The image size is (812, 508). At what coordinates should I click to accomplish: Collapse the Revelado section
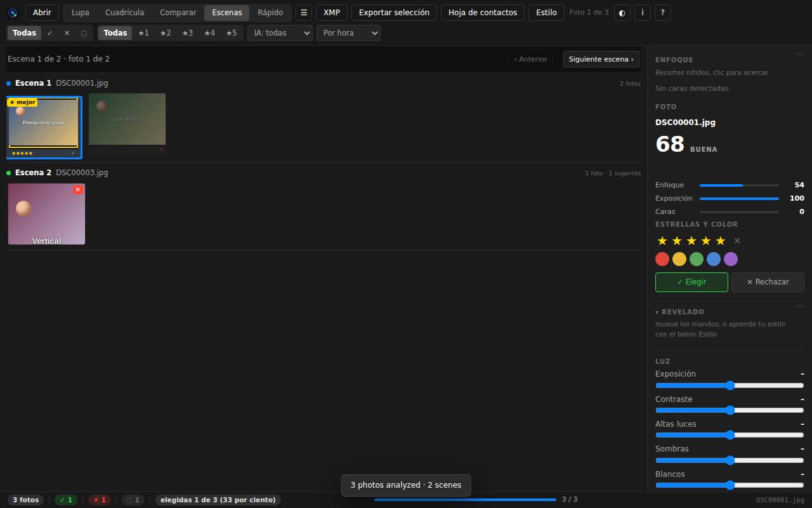click(679, 312)
